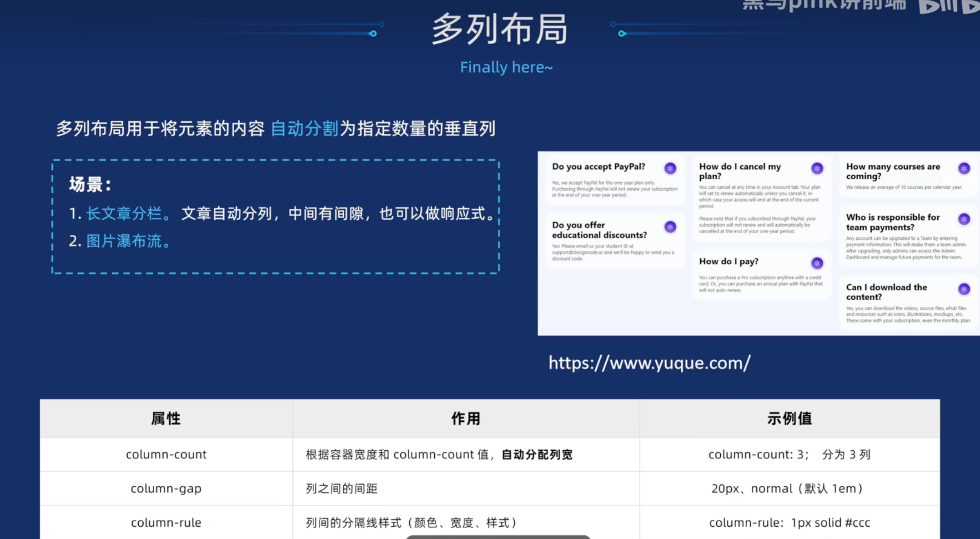980x539 pixels.
Task: Click the '多列布局' slide title
Action: tap(499, 30)
